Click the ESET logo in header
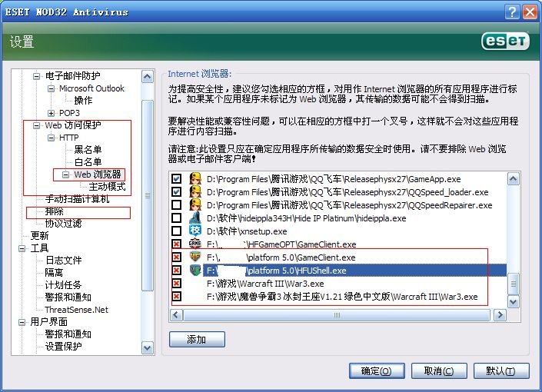542x392 pixels. click(x=505, y=42)
